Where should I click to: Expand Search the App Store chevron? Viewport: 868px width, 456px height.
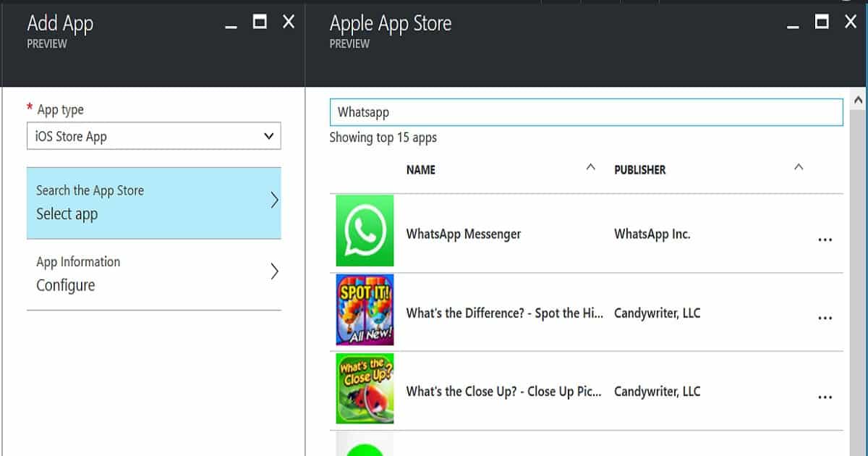274,200
